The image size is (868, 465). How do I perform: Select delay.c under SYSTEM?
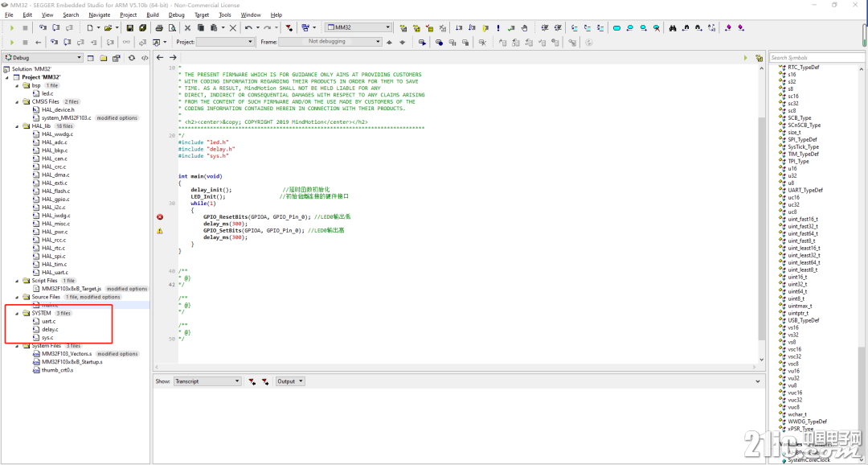pos(49,329)
